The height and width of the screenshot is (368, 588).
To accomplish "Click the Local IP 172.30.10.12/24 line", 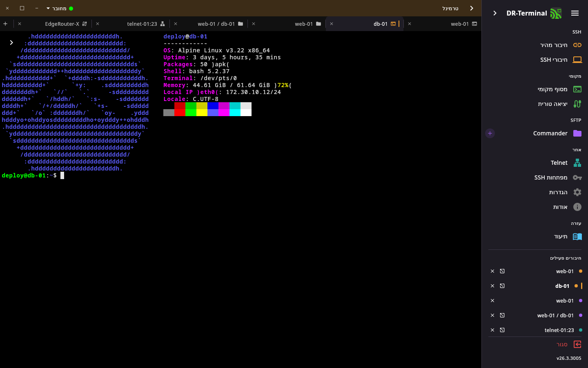I will pos(222,92).
